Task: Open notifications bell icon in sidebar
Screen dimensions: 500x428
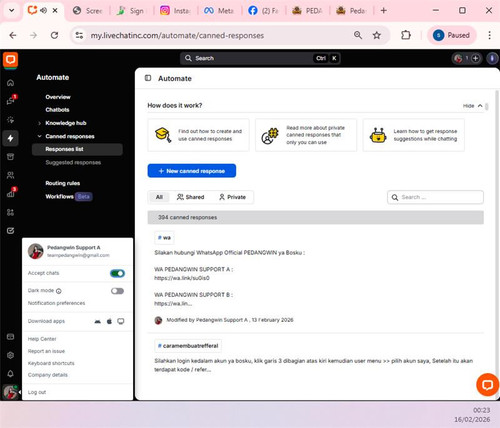Action: (10, 374)
